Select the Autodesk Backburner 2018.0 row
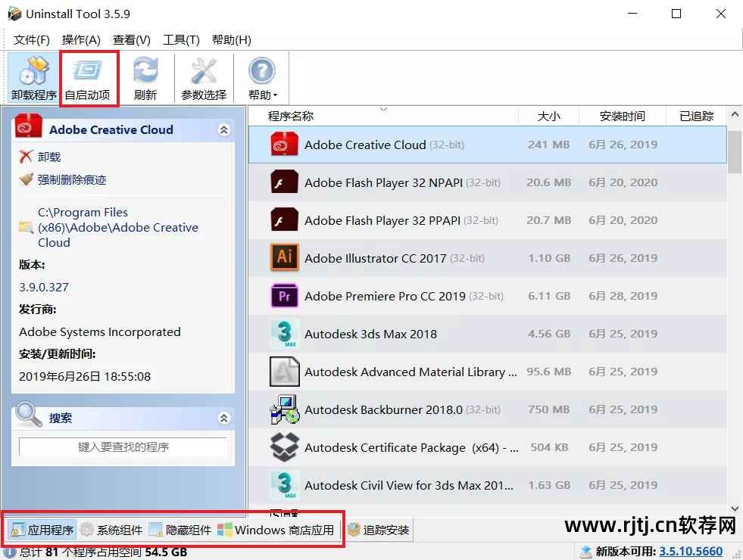Image resolution: width=743 pixels, height=560 pixels. coord(488,409)
